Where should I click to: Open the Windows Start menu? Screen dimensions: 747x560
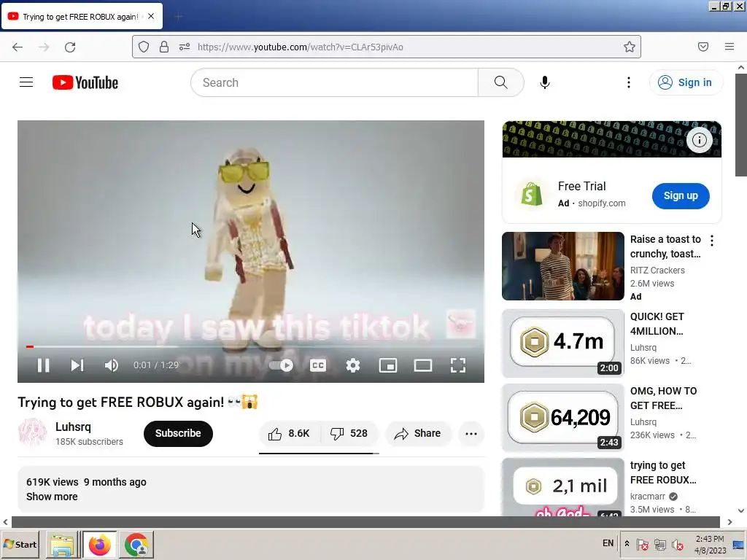(20, 544)
